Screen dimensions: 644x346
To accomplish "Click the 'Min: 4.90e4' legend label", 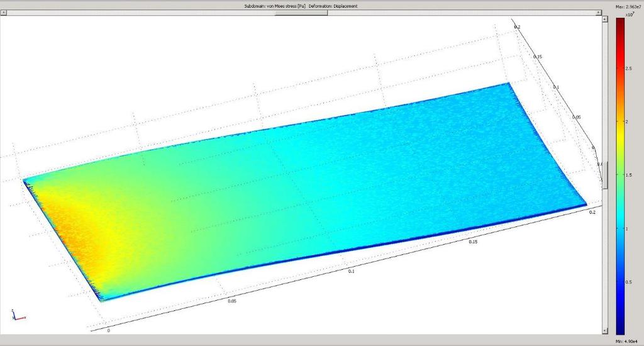I will [x=626, y=341].
